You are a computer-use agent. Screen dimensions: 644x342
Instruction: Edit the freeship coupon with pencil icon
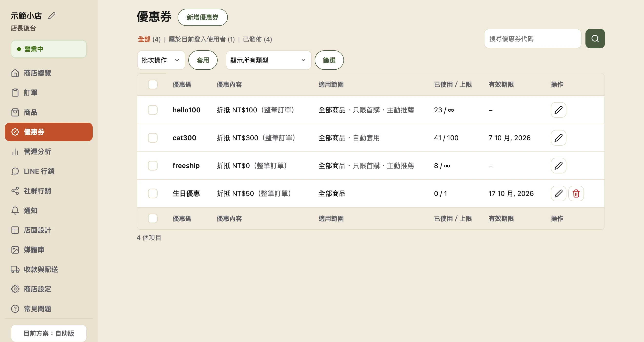tap(559, 165)
